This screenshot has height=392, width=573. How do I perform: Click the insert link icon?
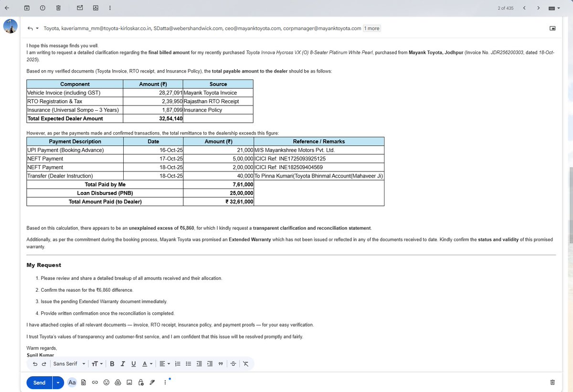(95, 382)
